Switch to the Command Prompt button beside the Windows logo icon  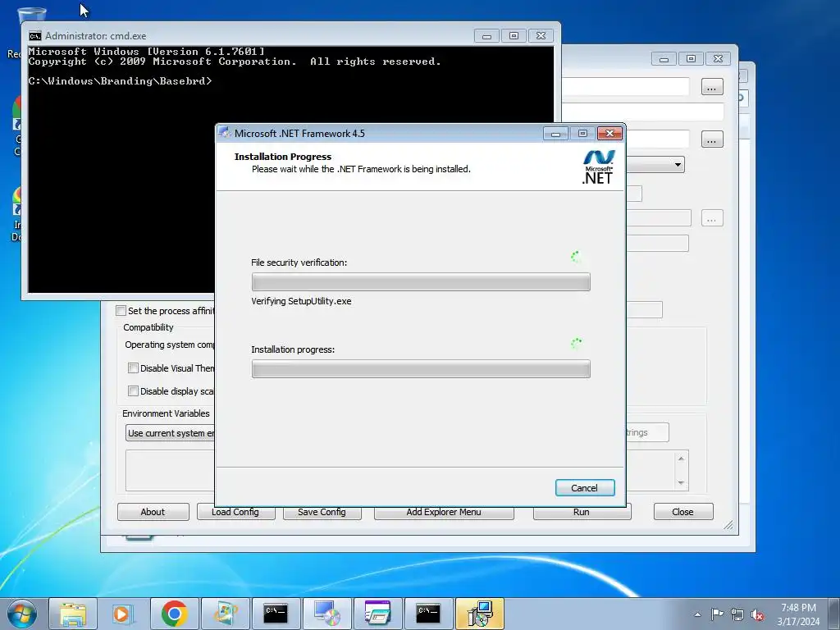(x=276, y=614)
